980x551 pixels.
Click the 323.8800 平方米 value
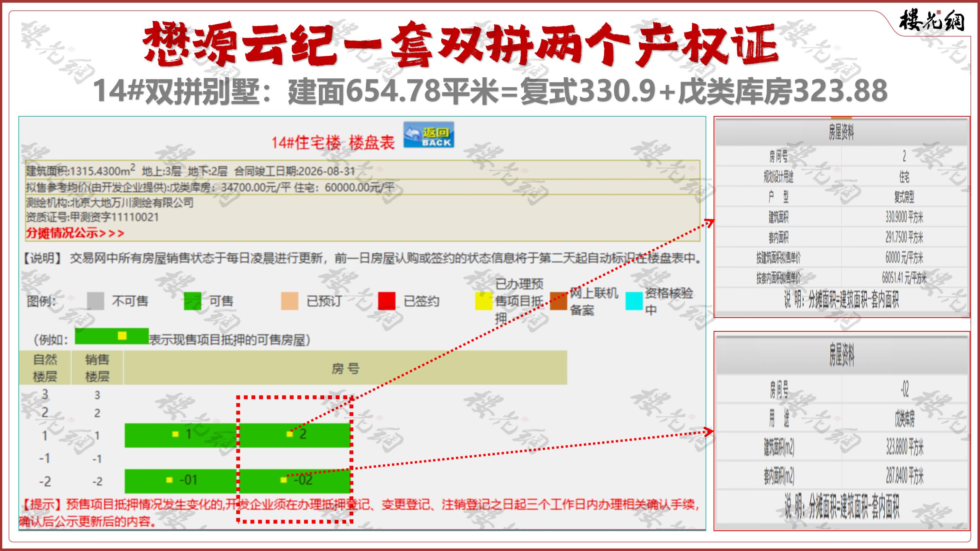pos(904,447)
